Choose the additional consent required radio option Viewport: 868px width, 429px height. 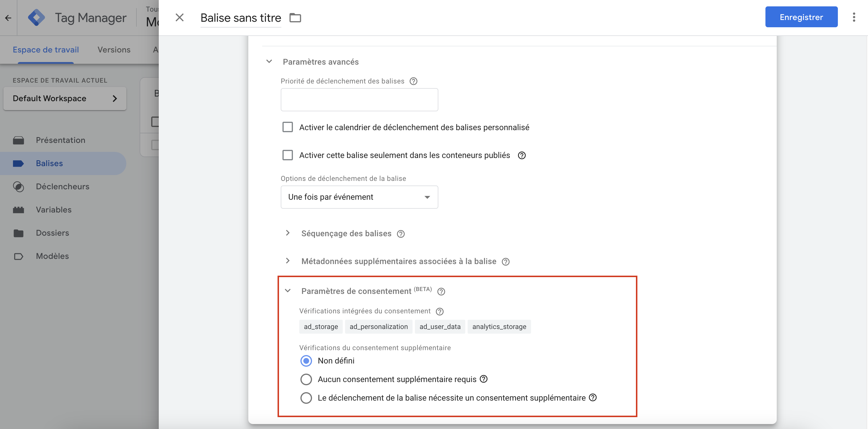[x=306, y=398]
